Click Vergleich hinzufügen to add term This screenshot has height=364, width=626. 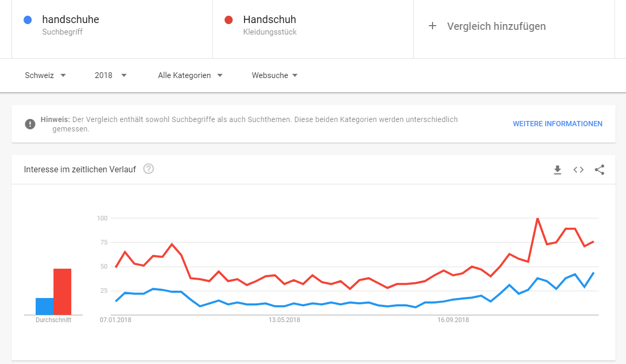[x=497, y=26]
